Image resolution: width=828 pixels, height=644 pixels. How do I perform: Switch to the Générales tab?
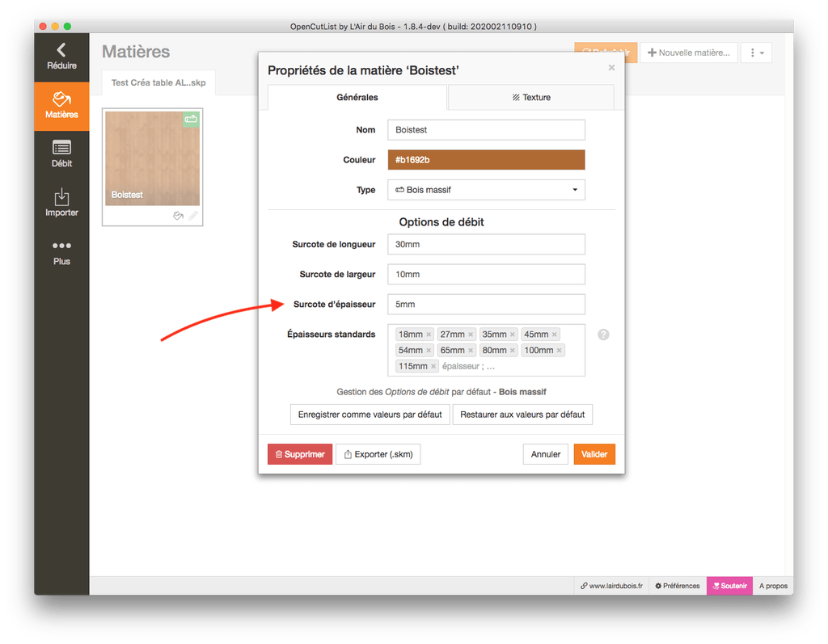coord(357,98)
